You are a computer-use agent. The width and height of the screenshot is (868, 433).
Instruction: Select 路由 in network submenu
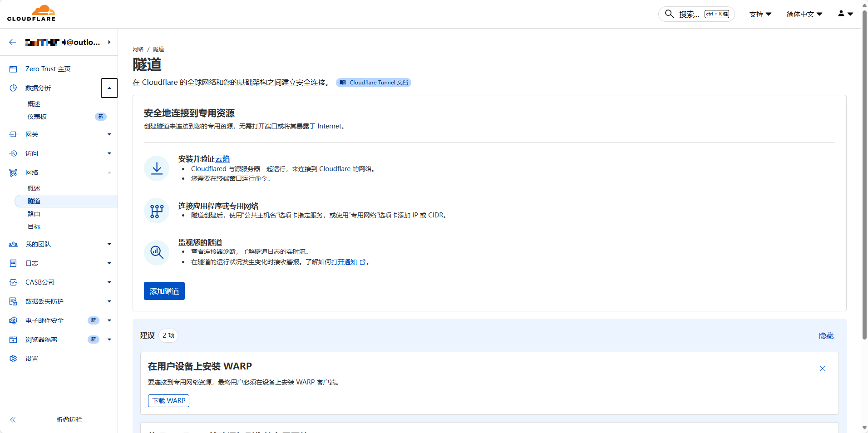pos(34,214)
